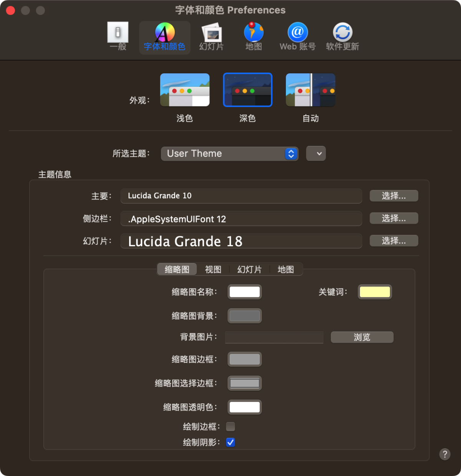Click the Lucida Grande 18 font field
This screenshot has width=461, height=476.
click(241, 241)
